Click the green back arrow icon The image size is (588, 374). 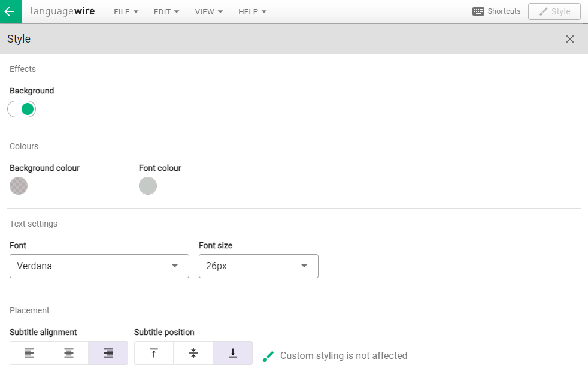click(10, 11)
